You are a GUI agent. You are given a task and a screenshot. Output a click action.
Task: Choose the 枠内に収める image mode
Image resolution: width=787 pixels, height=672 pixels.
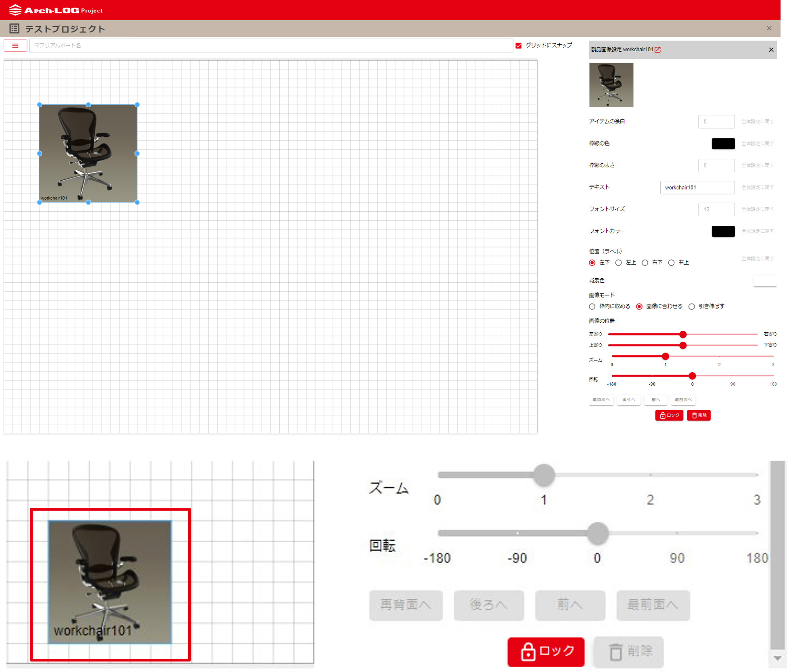(592, 307)
